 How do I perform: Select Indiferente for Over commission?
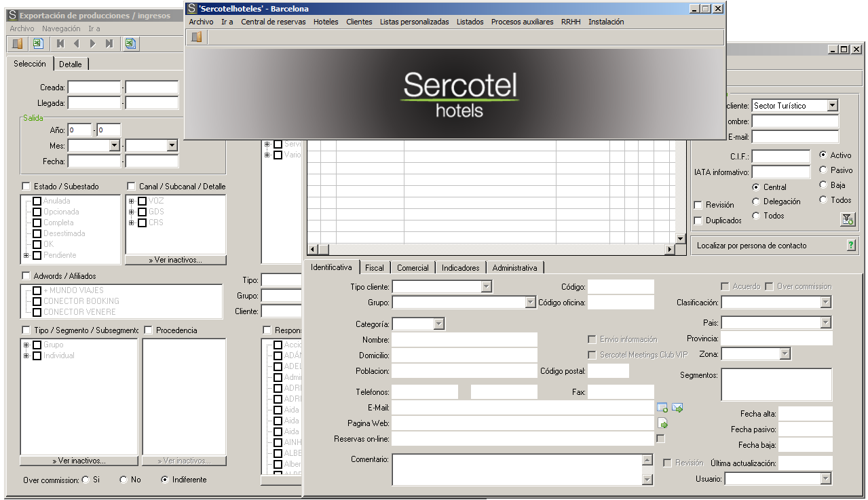tap(165, 480)
